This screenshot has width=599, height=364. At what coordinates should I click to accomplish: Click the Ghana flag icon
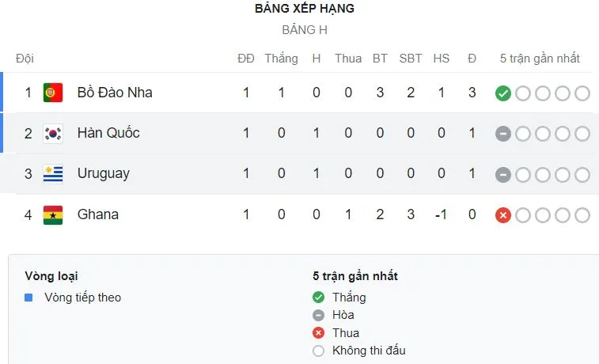point(53,214)
